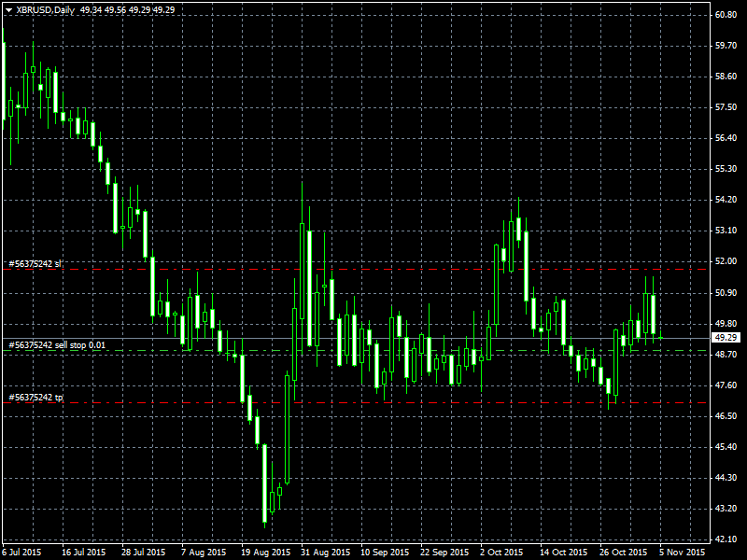This screenshot has width=747, height=560.
Task: Click the 44.30 price axis label
Action: coord(726,478)
